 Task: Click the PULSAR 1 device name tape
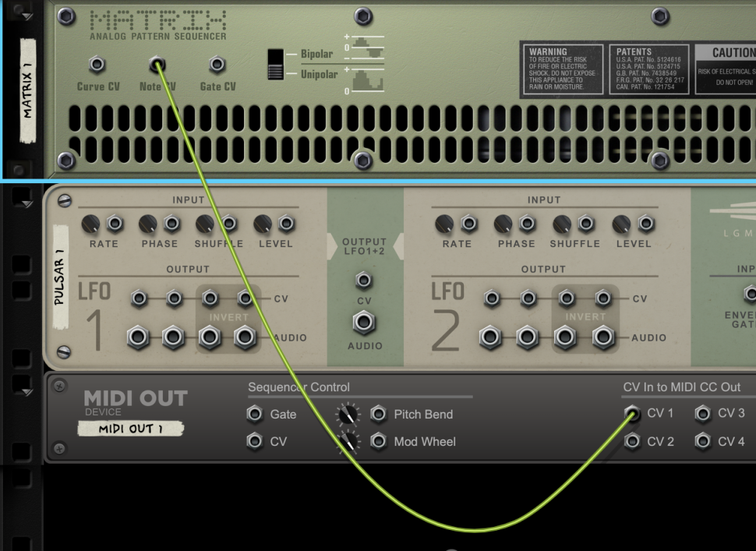59,287
